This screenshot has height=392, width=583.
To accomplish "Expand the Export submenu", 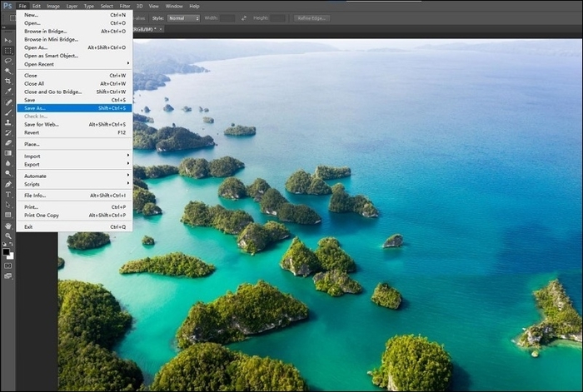I will [x=74, y=164].
